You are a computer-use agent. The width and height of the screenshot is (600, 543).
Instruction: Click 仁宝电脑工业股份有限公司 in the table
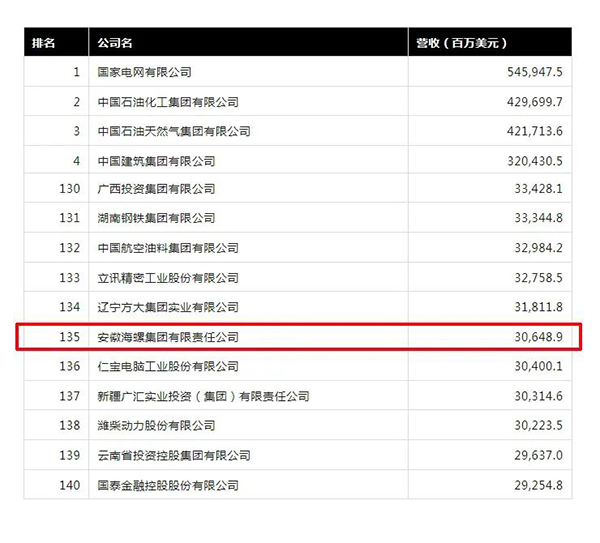168,366
